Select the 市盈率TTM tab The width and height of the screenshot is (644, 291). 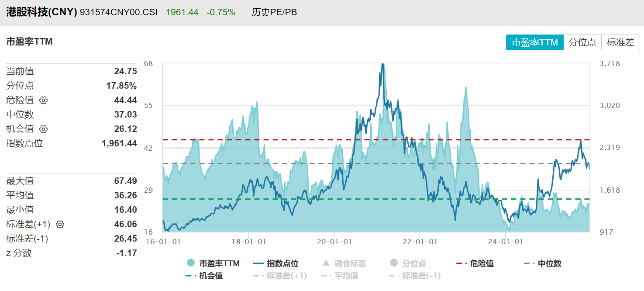click(x=534, y=42)
